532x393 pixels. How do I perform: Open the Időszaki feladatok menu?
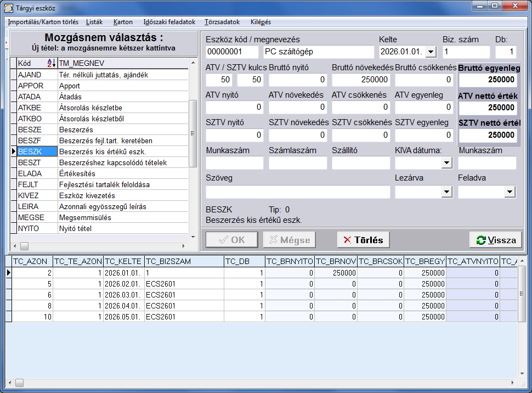pos(169,22)
